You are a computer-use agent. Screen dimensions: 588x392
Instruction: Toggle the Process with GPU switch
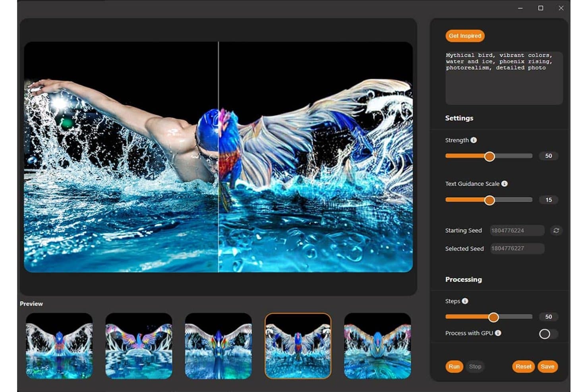[x=548, y=334]
